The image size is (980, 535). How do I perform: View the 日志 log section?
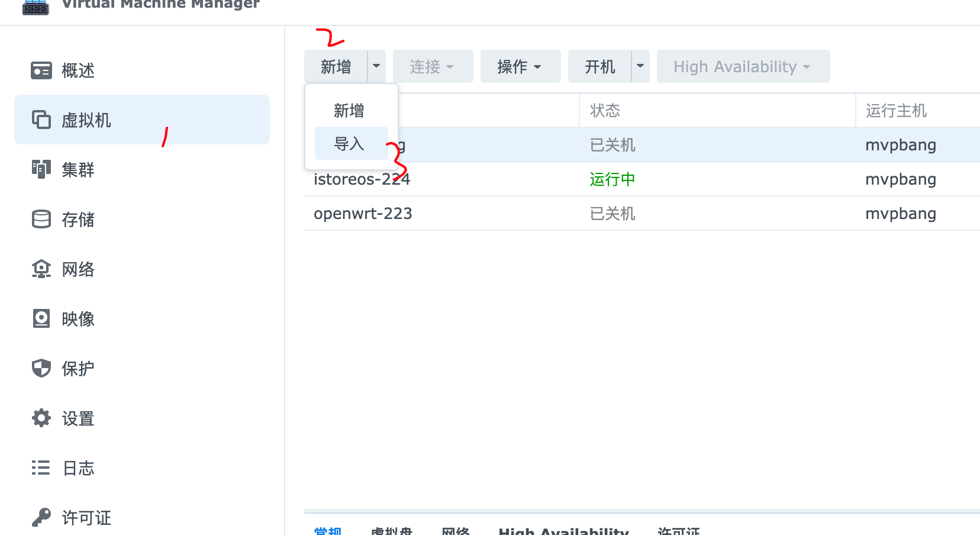(x=77, y=468)
